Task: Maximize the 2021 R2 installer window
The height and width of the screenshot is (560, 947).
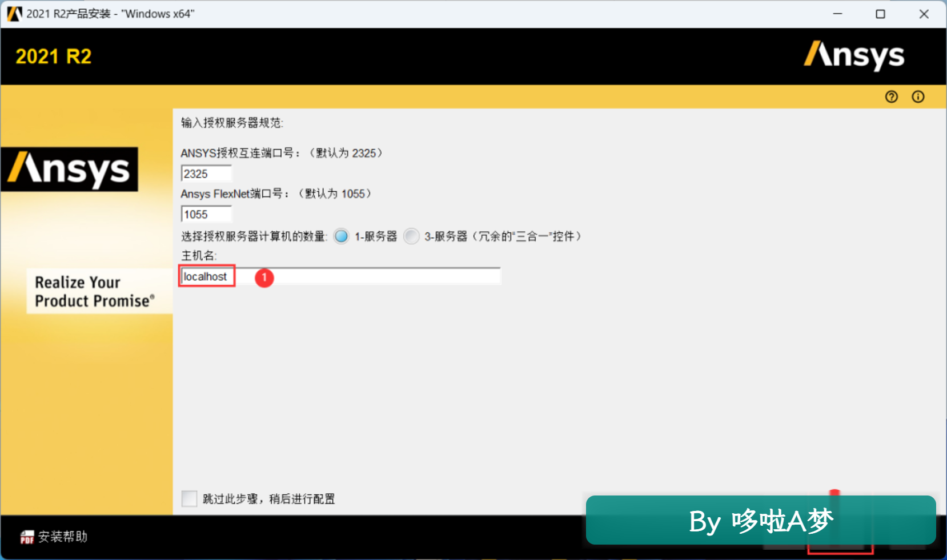Action: pyautogui.click(x=880, y=14)
